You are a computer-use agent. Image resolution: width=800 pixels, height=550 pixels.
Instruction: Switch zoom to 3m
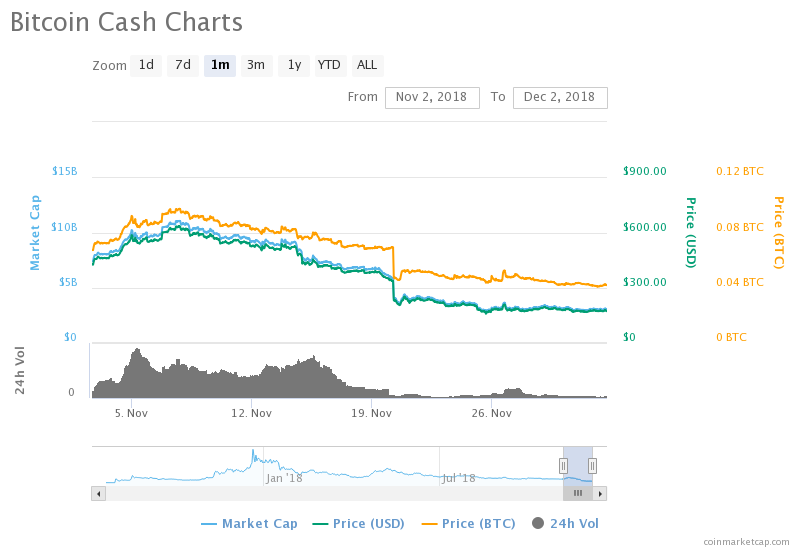(256, 65)
